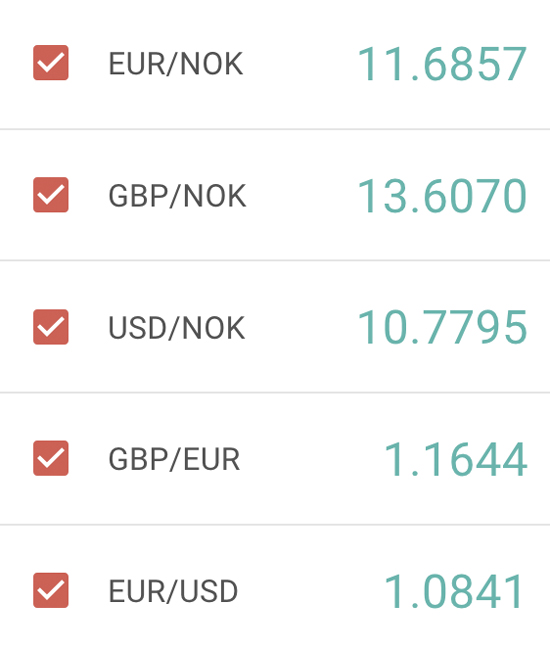Select the GBP/NOK pair label
The image size is (550, 650).
coord(177,196)
